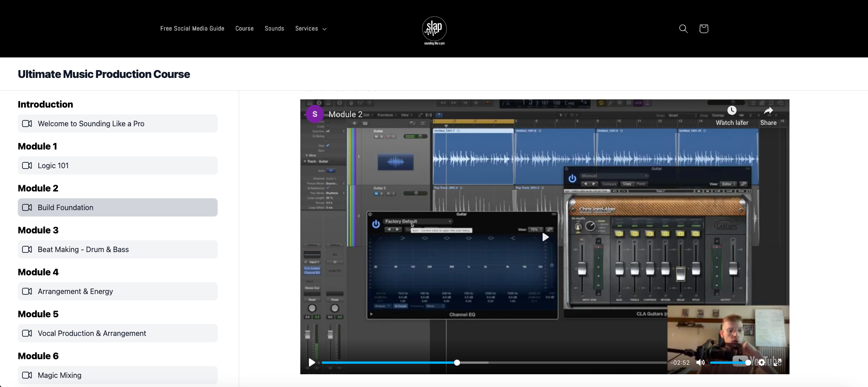Click the Slap logo in header

pyautogui.click(x=434, y=30)
